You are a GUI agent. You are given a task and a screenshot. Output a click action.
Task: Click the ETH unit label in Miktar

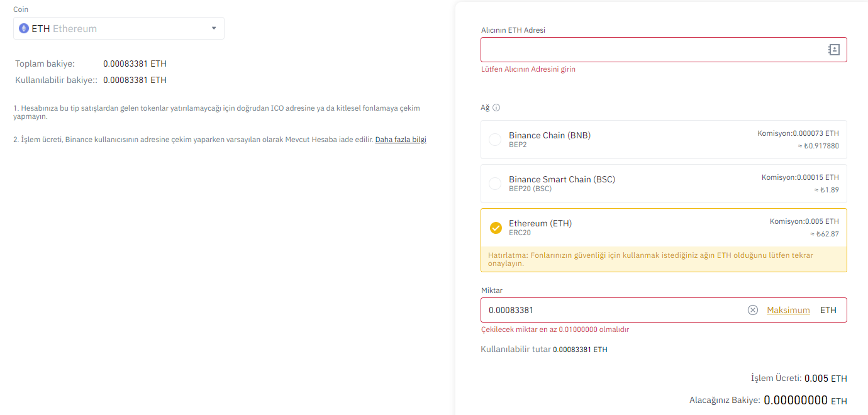click(828, 310)
